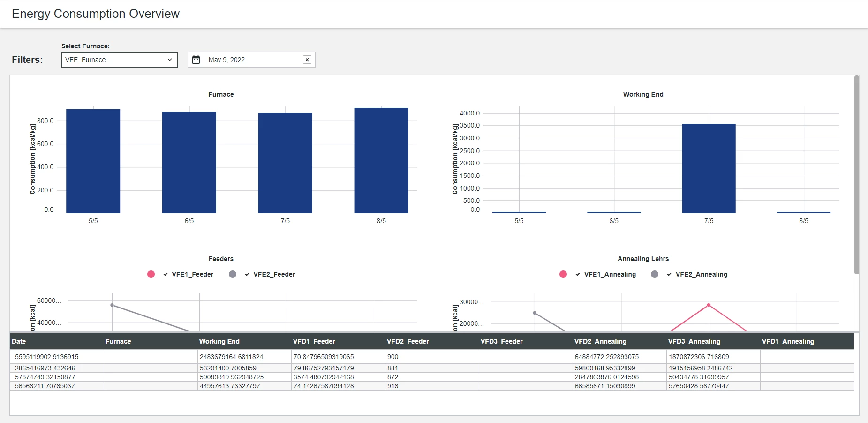
Task: Toggle VFE1_Annealing legend checkmark
Action: pyautogui.click(x=578, y=274)
